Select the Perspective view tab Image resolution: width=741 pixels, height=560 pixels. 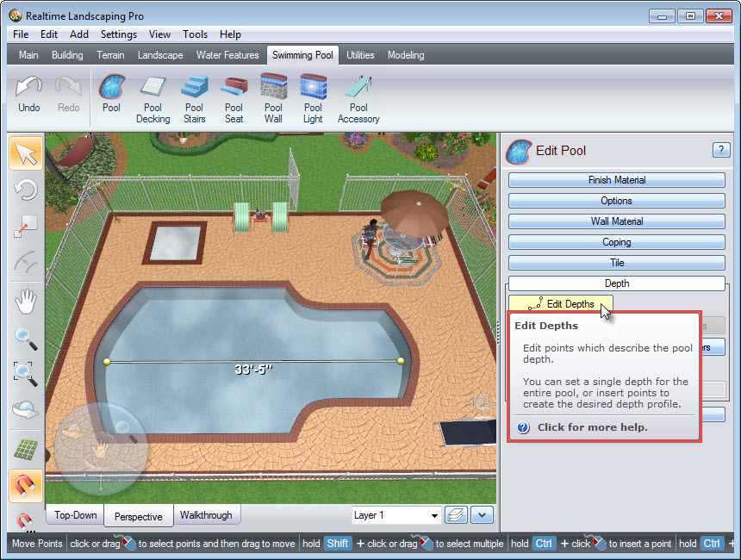tap(139, 516)
